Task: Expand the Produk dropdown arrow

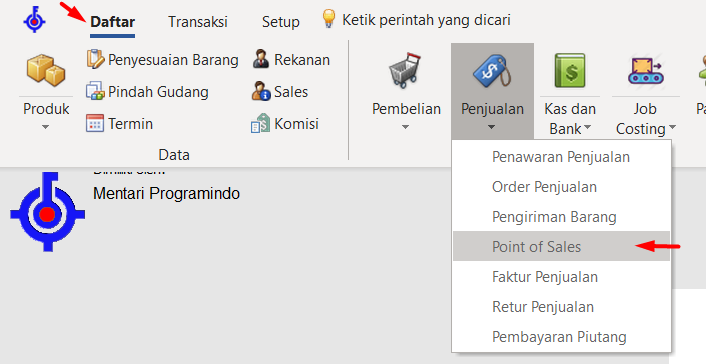Action: pyautogui.click(x=45, y=127)
